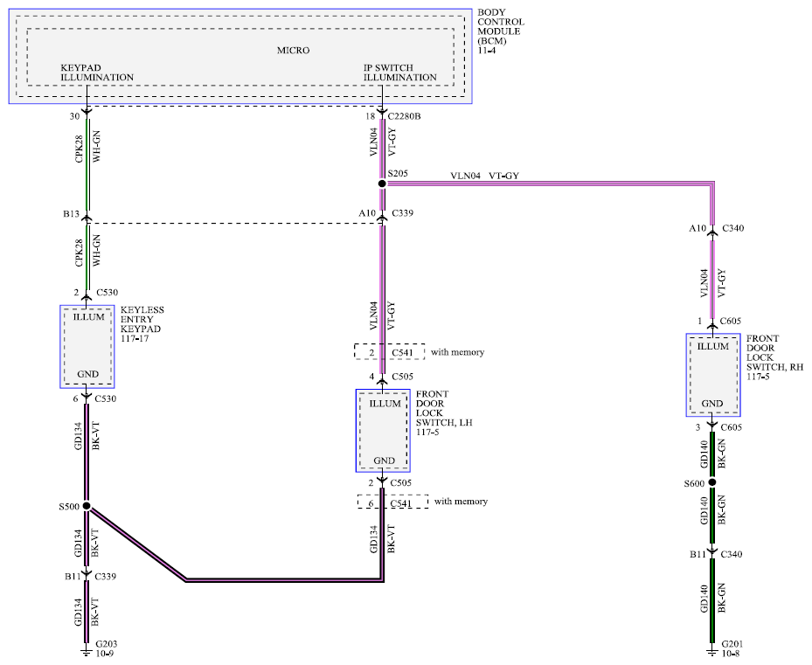
Task: Follow the 10-9 ground reference under G203
Action: click(105, 654)
